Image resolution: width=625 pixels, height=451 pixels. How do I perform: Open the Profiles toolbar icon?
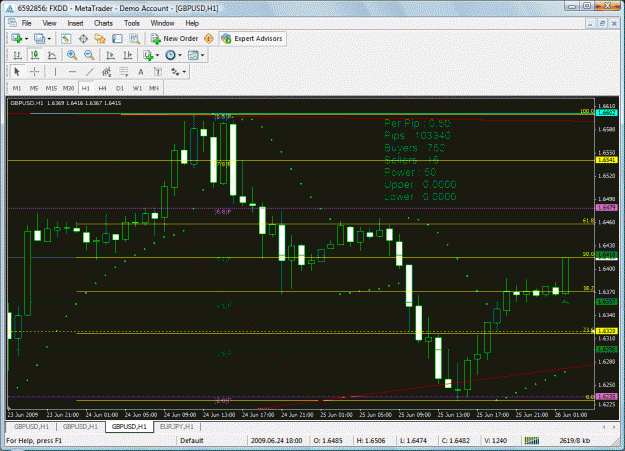click(39, 39)
